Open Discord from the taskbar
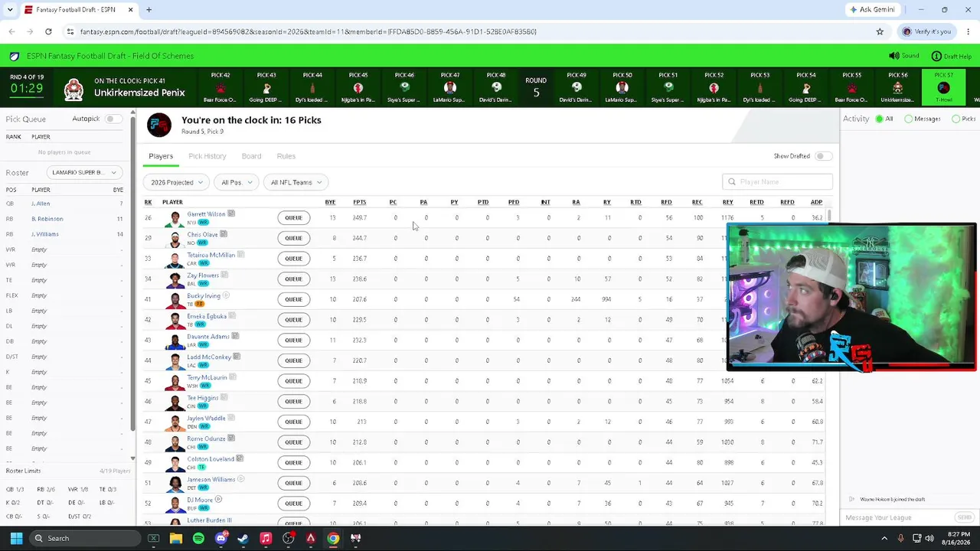The width and height of the screenshot is (980, 551). click(x=221, y=538)
